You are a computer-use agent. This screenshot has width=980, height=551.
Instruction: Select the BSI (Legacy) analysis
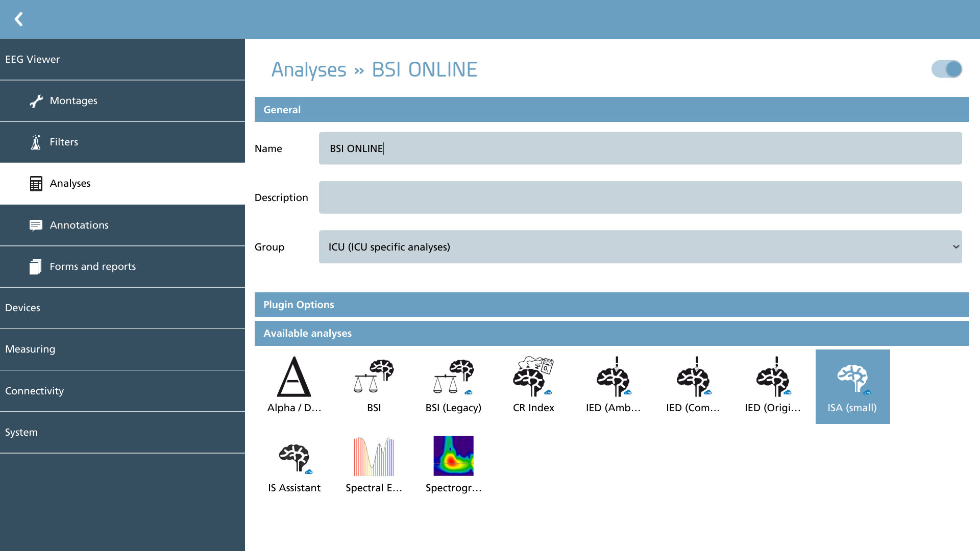pyautogui.click(x=453, y=386)
